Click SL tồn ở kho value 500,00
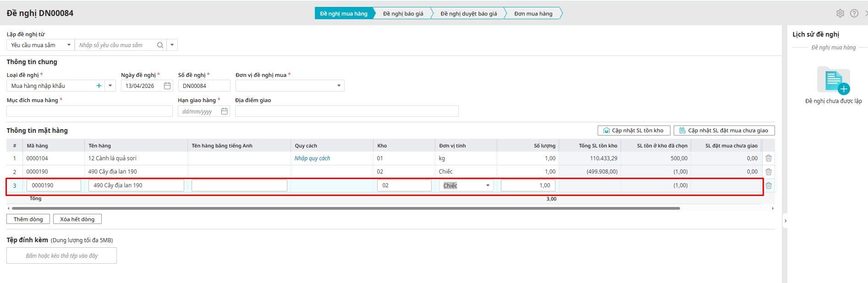This screenshot has height=283, width=868. [x=679, y=158]
